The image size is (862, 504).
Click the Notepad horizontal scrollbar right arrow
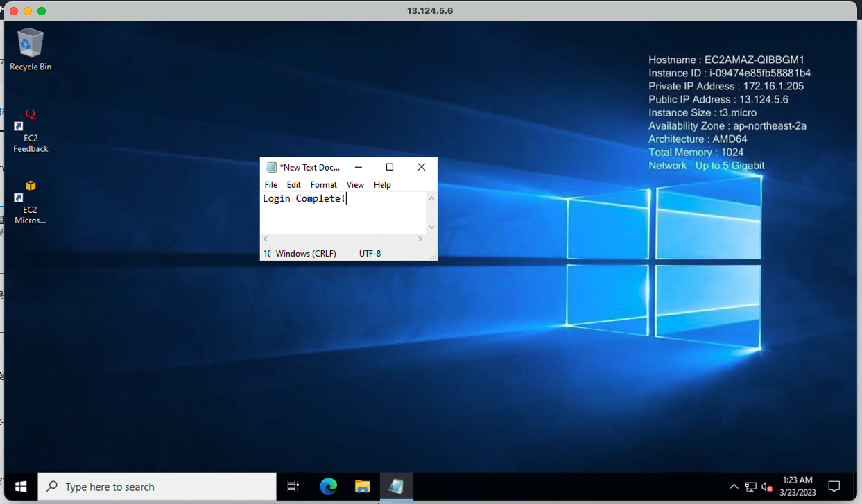click(420, 238)
